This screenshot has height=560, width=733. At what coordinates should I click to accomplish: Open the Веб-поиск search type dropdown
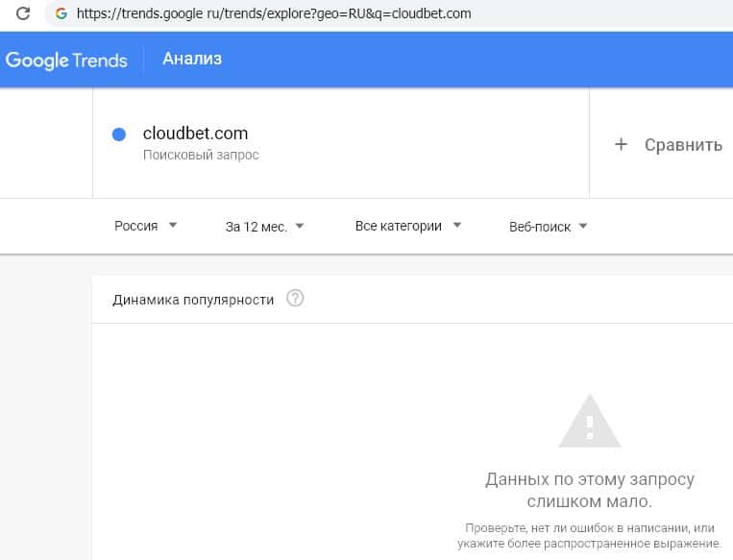click(x=548, y=227)
